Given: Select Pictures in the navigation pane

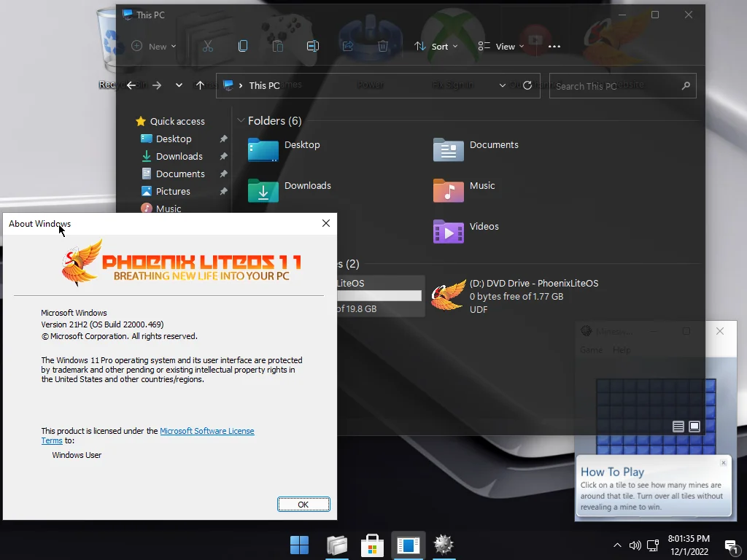Looking at the screenshot, I should click(166, 191).
